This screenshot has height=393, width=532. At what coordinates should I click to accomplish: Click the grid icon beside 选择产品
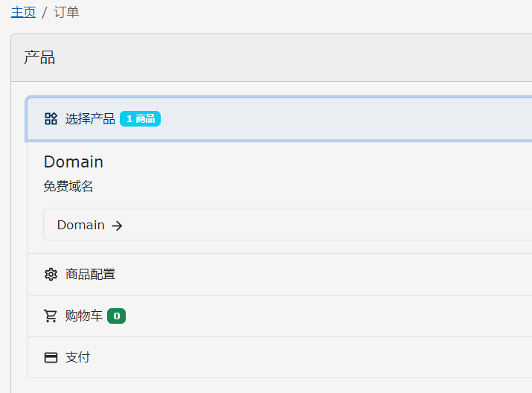(x=51, y=119)
